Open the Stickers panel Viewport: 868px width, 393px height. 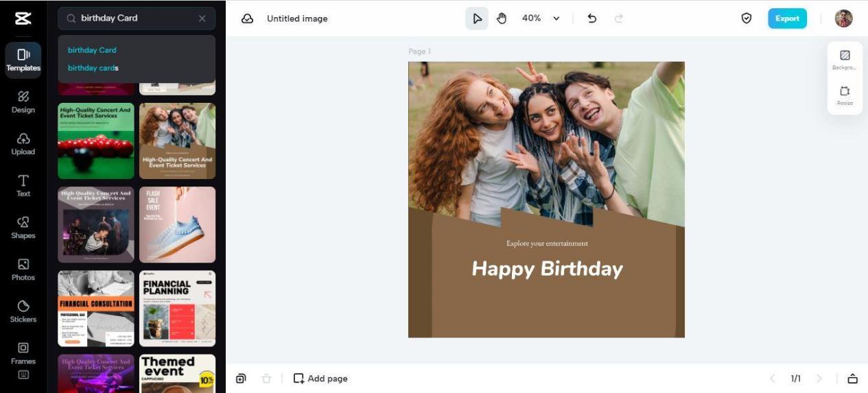23,311
